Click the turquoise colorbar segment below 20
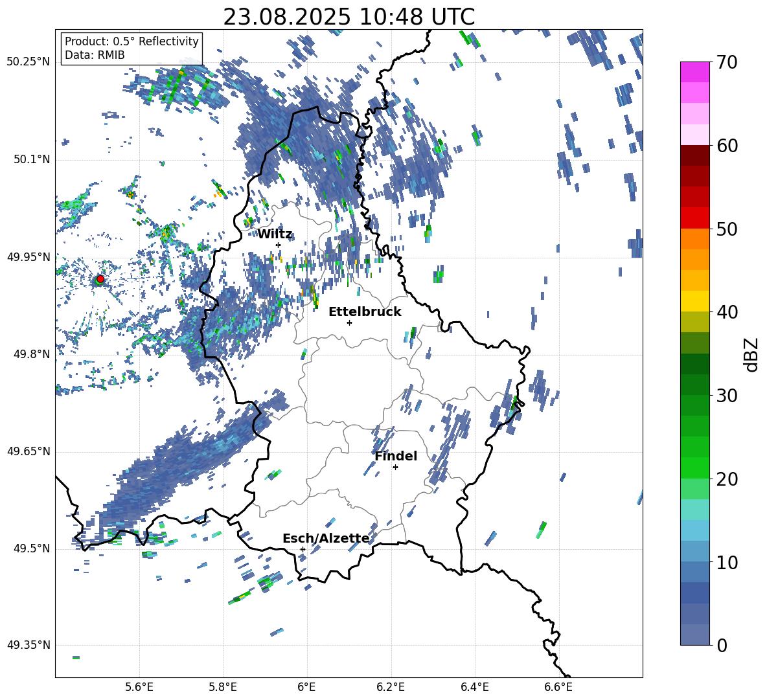767x700 pixels. pos(695,510)
